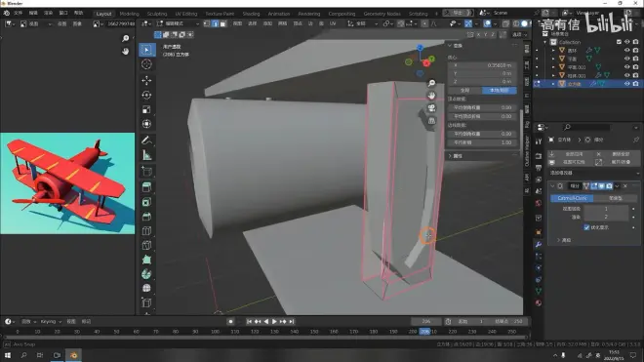Toggle camera view icon in viewport

[431, 108]
